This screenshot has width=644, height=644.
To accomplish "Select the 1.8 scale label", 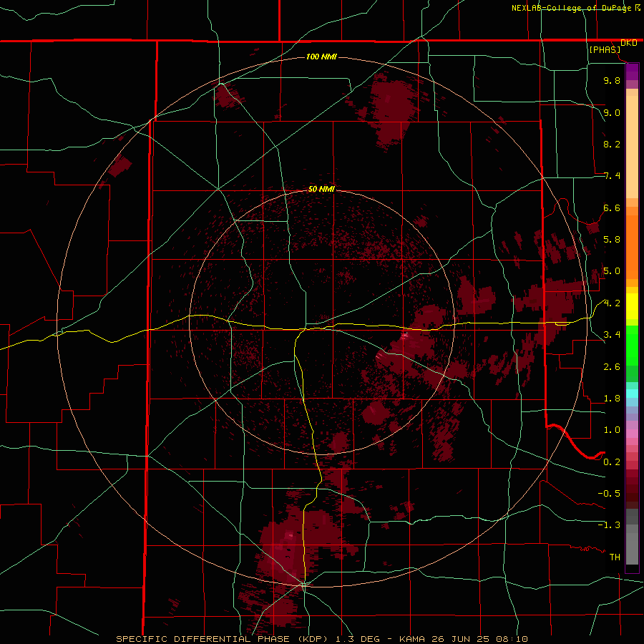I will pos(612,399).
